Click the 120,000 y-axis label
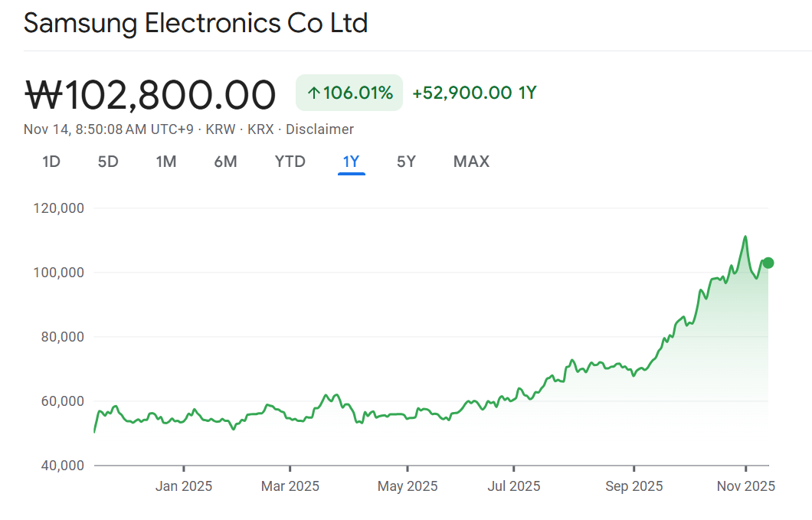This screenshot has height=520, width=812. [x=61, y=208]
